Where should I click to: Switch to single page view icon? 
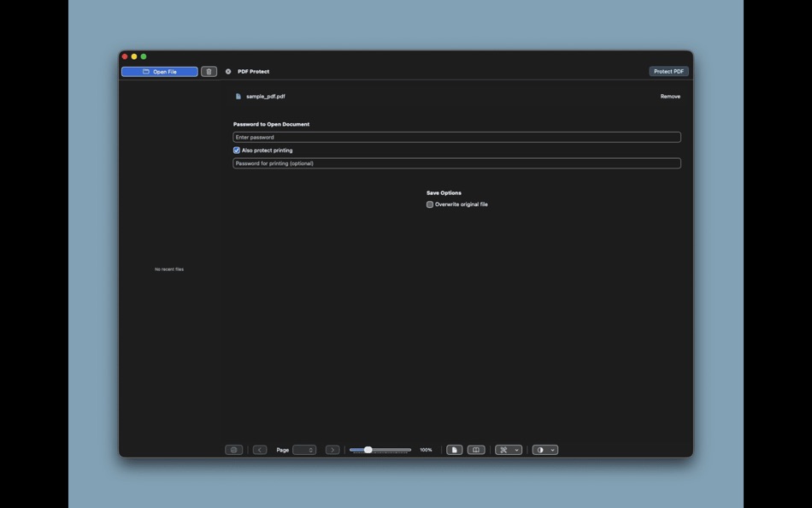(x=454, y=450)
